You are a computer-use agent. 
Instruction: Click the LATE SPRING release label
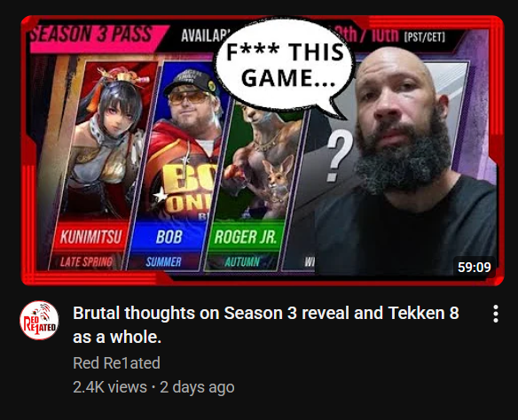click(86, 261)
